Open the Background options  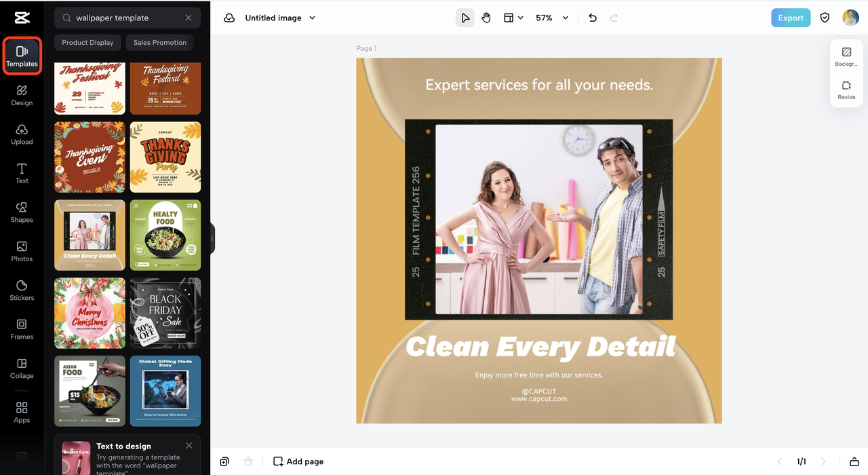[846, 57]
